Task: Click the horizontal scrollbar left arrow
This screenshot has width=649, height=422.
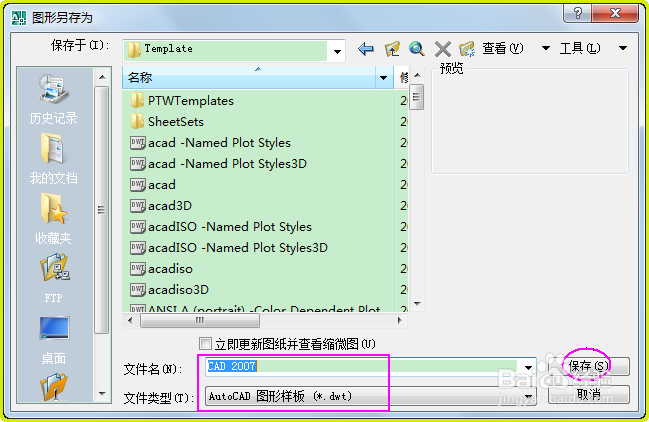Action: click(131, 320)
